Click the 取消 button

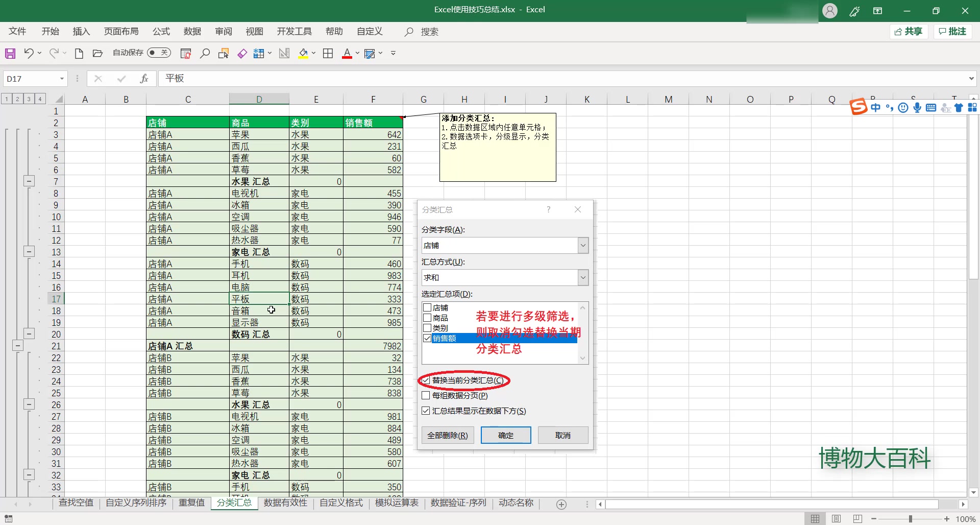563,436
